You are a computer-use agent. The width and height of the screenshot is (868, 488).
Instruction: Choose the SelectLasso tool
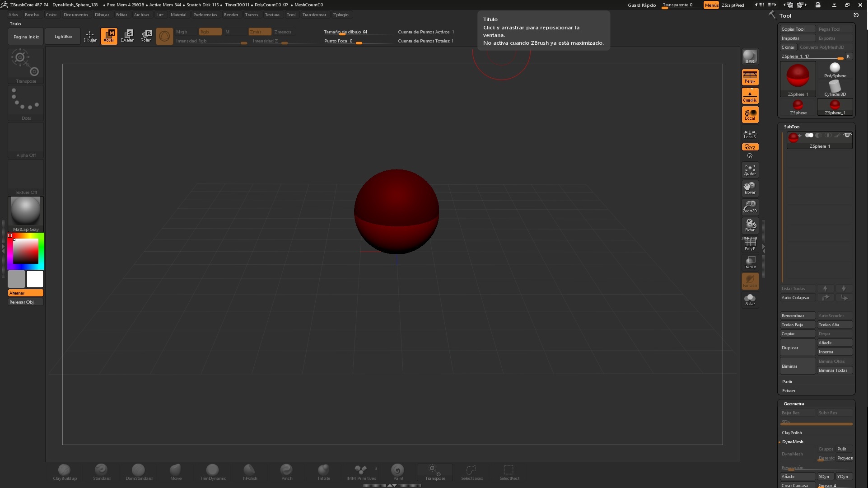472,472
